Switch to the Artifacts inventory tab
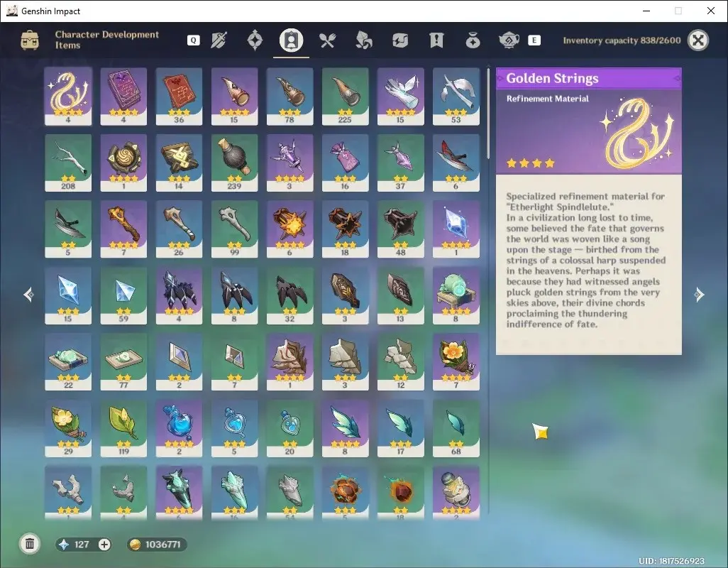Screen dimensions: 728x568 255,40
